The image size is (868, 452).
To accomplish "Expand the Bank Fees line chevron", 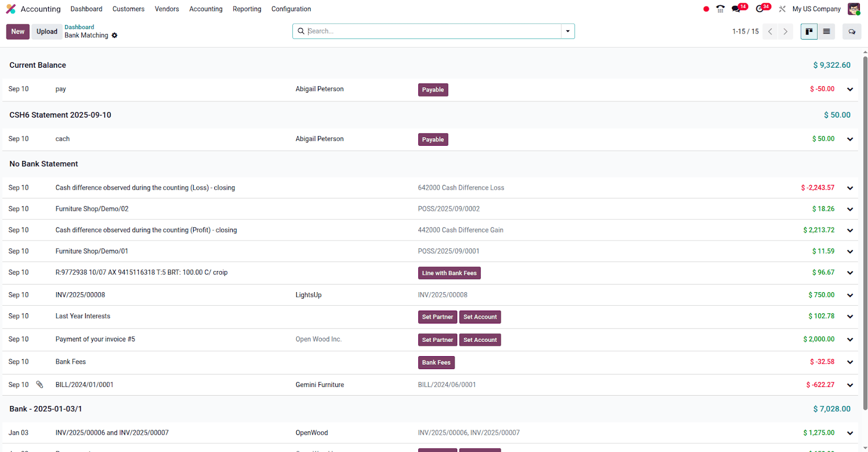I will click(850, 362).
